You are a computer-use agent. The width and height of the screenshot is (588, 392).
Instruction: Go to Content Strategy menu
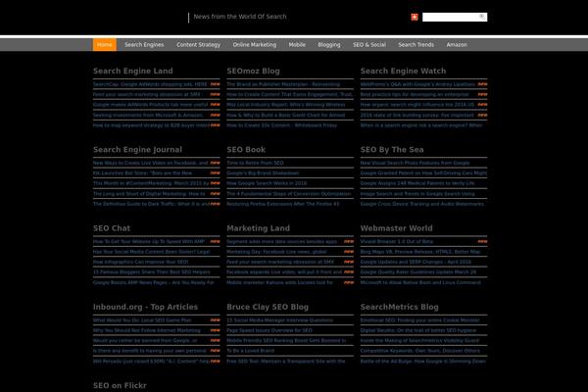click(x=198, y=45)
